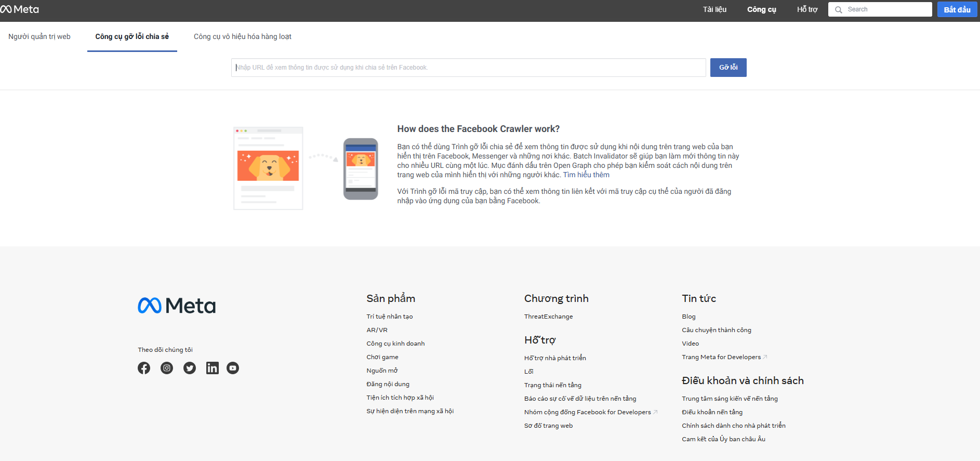Open Tiện ích tích hợp xã hội link

click(x=400, y=398)
